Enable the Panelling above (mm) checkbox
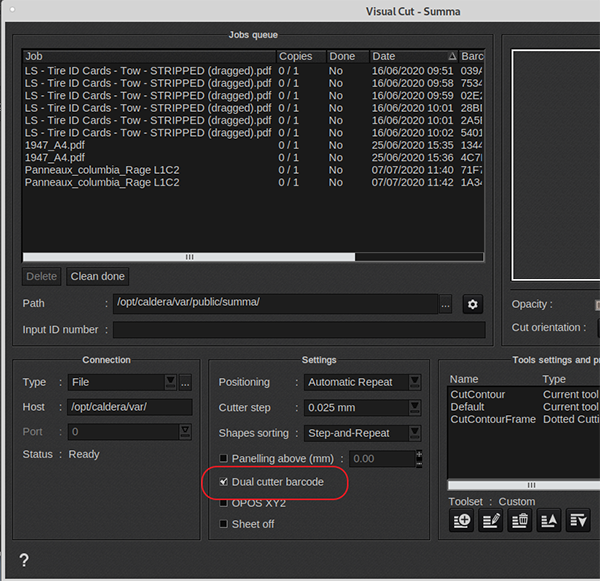The width and height of the screenshot is (600, 581). (x=224, y=458)
